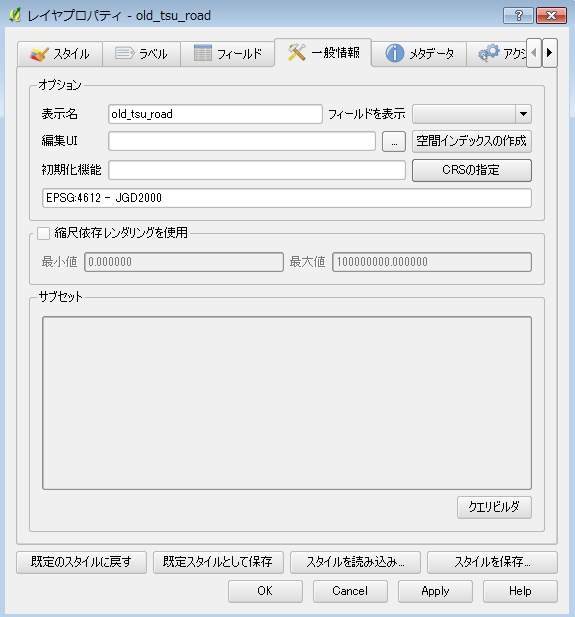Click the 初期化機能 input field
575x617 pixels.
point(257,170)
